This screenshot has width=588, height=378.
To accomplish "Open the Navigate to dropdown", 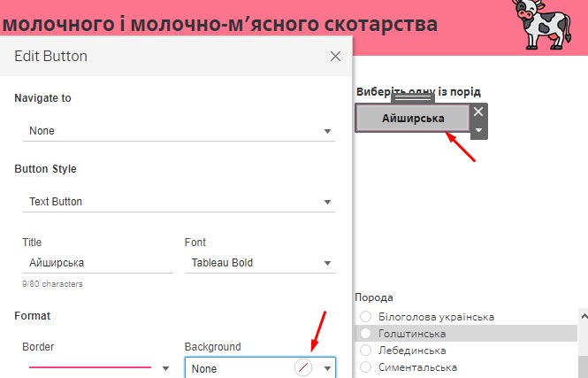I will [179, 131].
